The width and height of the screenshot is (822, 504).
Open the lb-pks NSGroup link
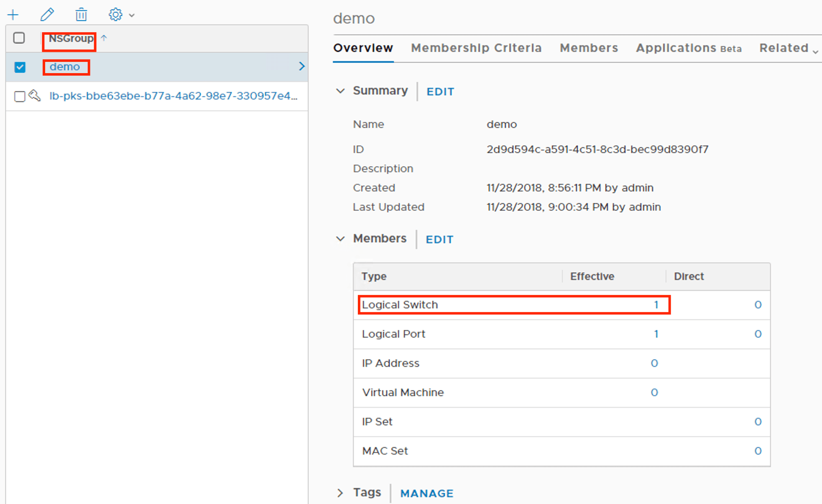click(173, 96)
